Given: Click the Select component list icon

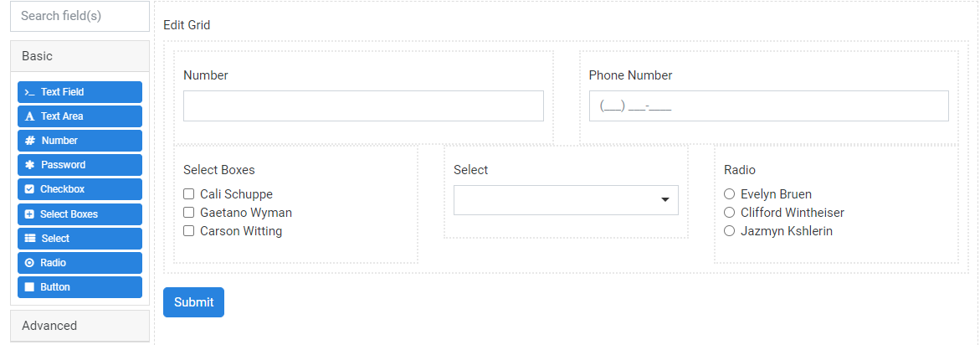Looking at the screenshot, I should [30, 238].
